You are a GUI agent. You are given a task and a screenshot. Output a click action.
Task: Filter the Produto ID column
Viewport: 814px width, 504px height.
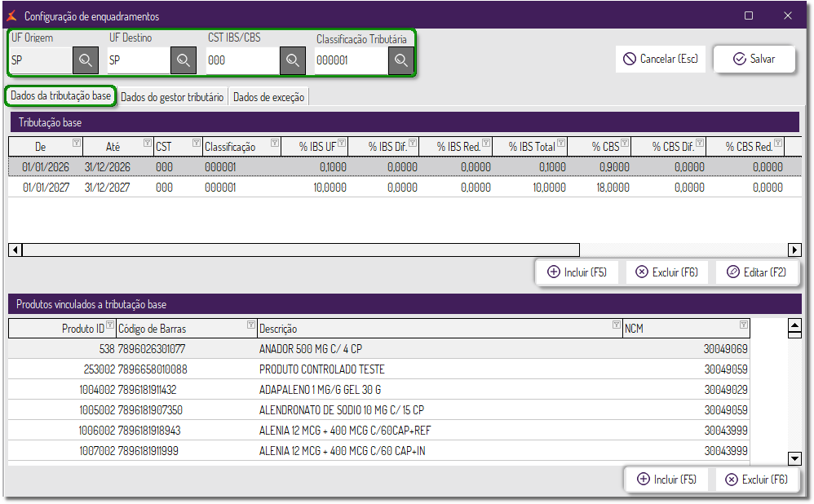pyautogui.click(x=110, y=325)
